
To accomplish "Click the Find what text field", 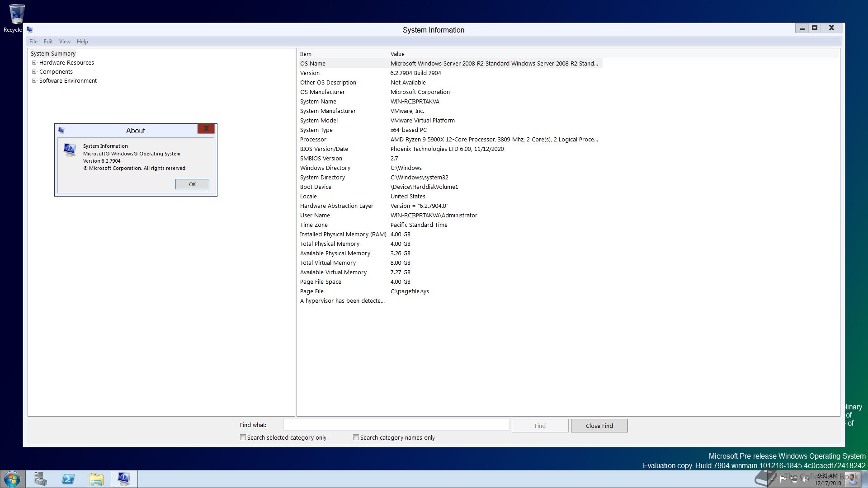I will [x=396, y=425].
